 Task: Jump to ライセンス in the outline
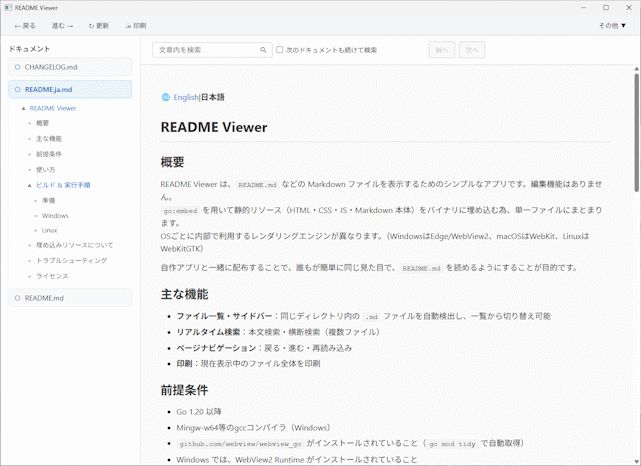(x=52, y=276)
